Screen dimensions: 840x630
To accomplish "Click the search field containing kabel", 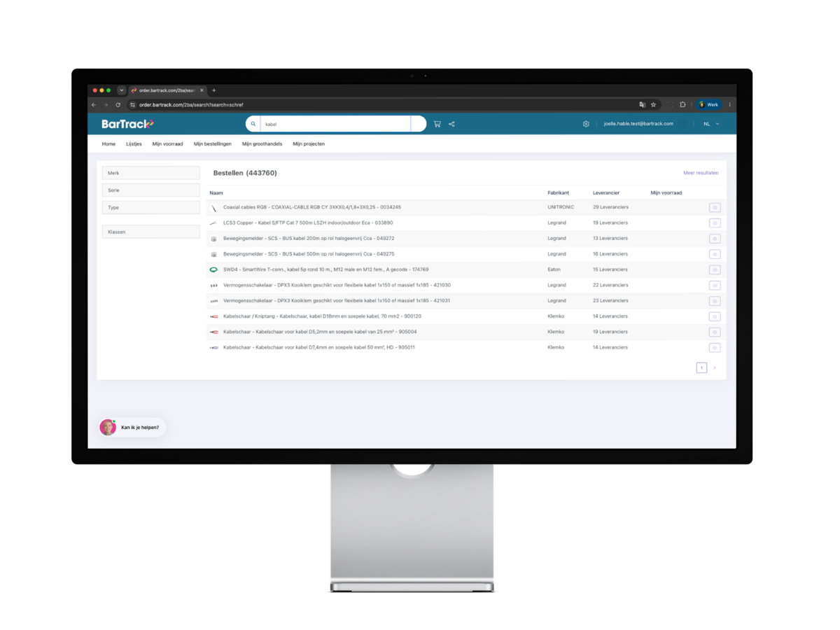I will point(335,124).
